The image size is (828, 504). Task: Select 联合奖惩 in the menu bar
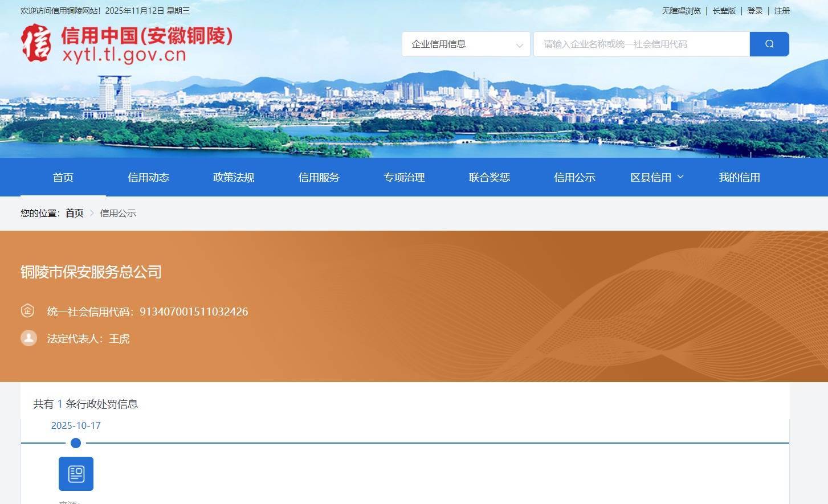click(489, 177)
